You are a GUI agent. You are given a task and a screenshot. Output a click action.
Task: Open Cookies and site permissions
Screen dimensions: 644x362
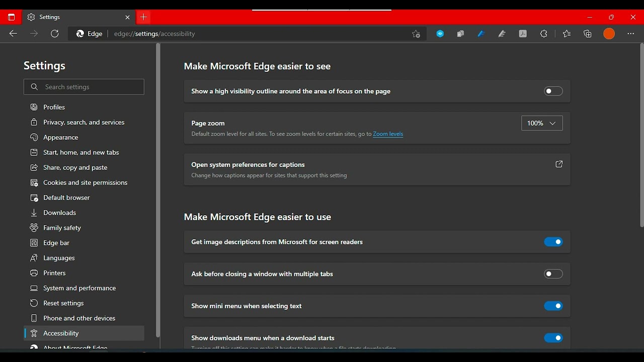pos(84,183)
